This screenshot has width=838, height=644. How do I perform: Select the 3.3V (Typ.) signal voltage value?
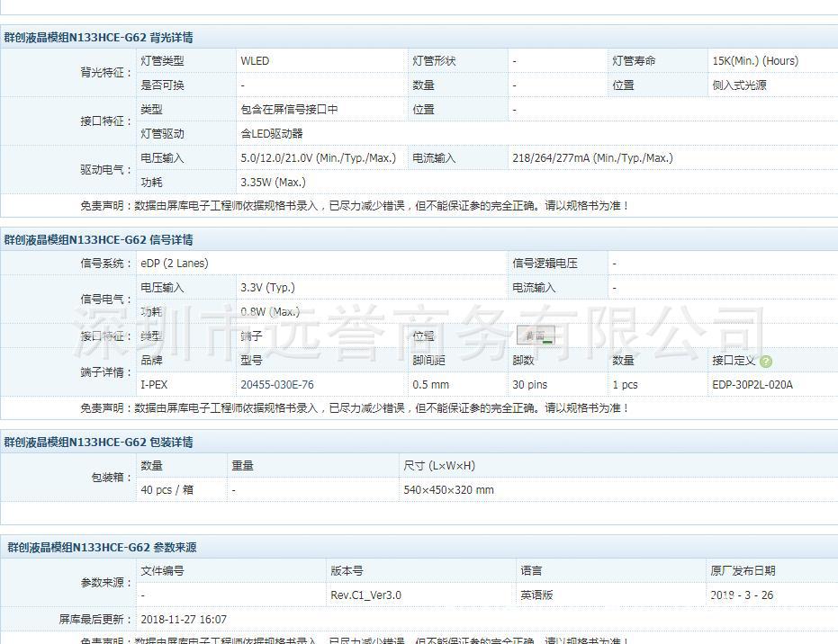click(x=267, y=287)
